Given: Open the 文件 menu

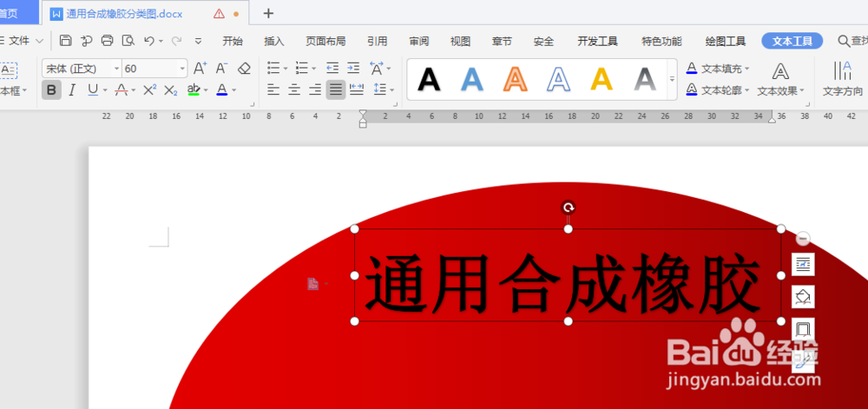Looking at the screenshot, I should [19, 41].
